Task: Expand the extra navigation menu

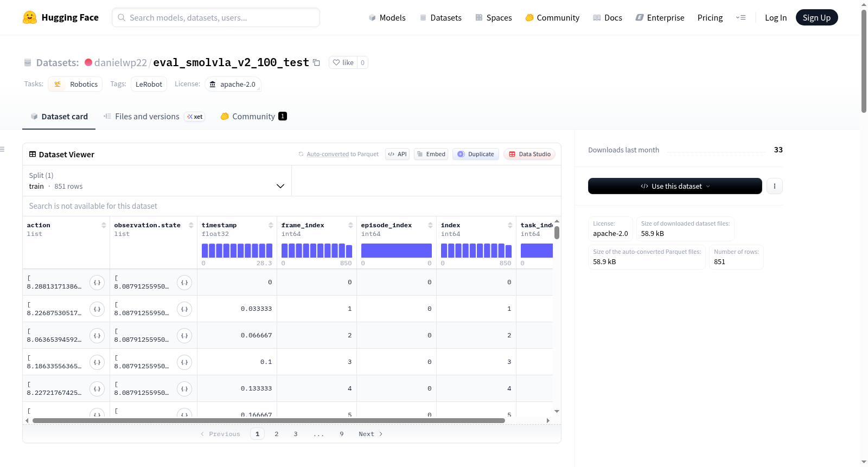Action: coord(741,17)
